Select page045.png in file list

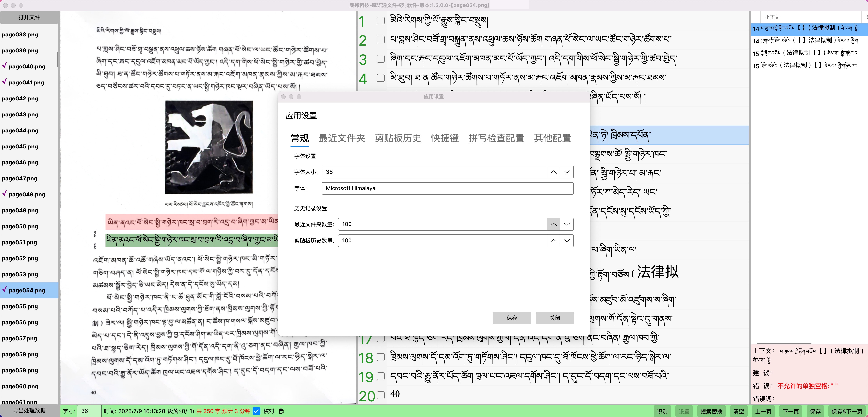coord(29,146)
